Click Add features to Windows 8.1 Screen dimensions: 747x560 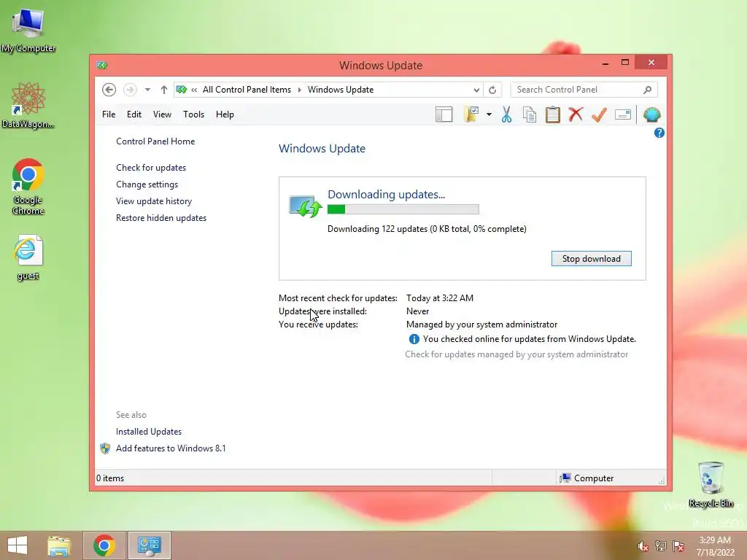point(171,448)
